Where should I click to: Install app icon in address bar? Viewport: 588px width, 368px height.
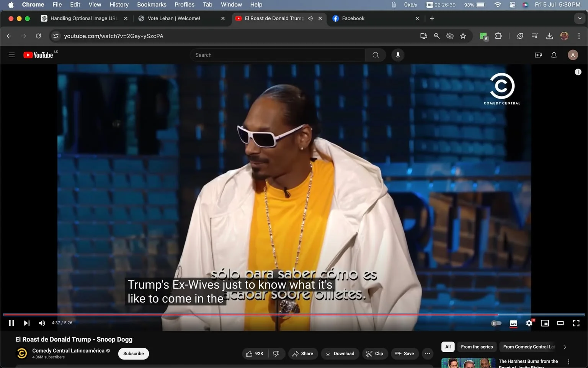point(424,36)
